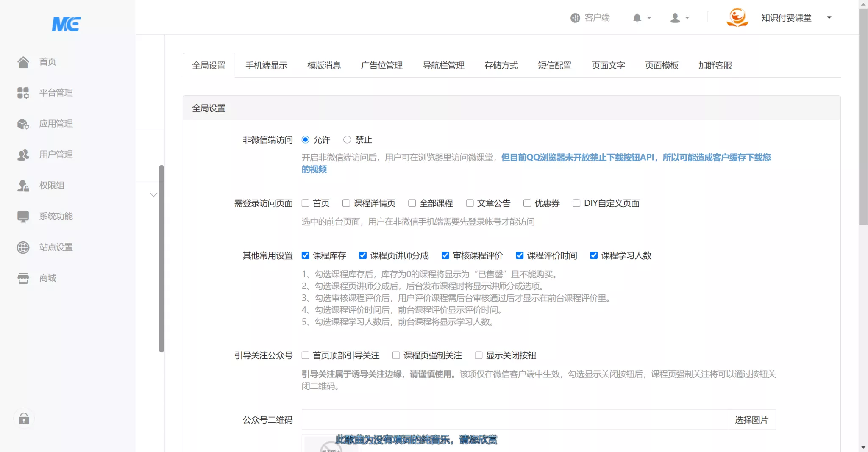Click the 选择图片 button for 公众号二维码

(751, 419)
